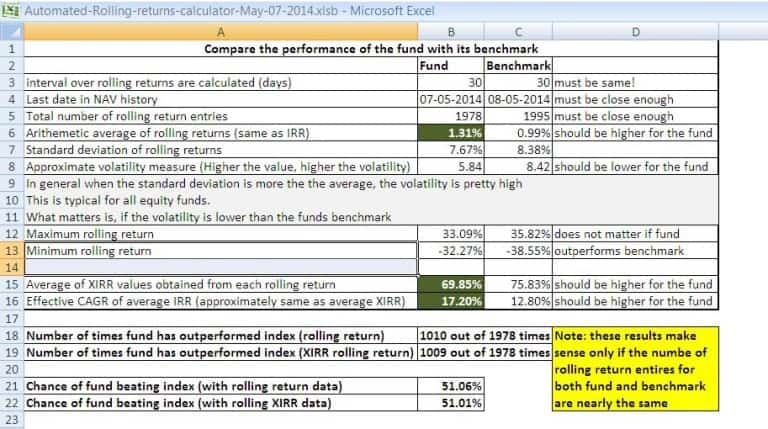768x429 pixels.
Task: Click 'Maximum rolling return' label cell
Action: coord(220,234)
